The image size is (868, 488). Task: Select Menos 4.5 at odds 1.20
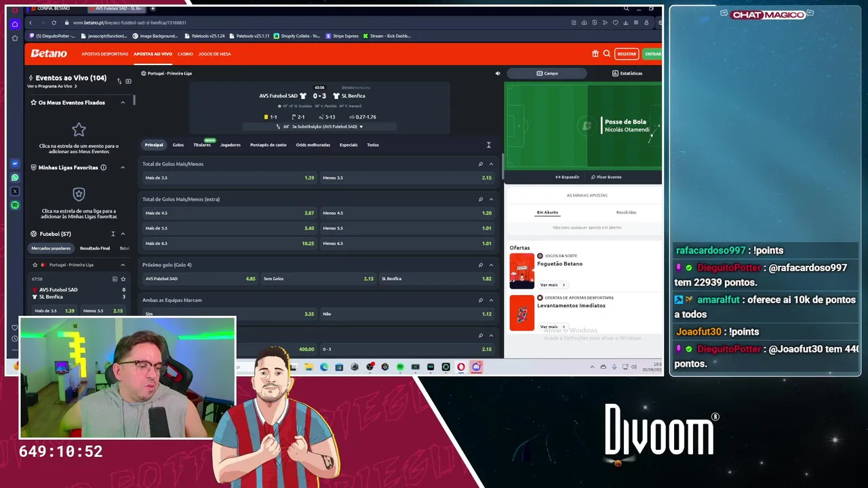407,213
